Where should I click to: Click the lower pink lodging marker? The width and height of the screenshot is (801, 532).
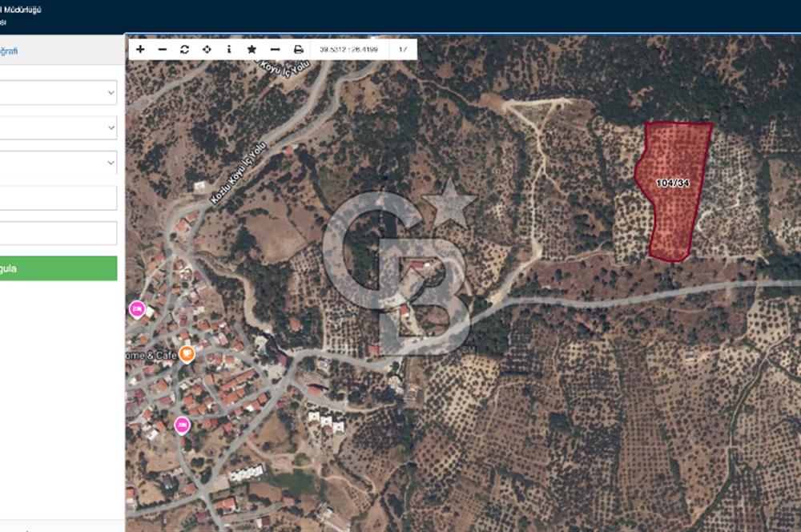[182, 425]
